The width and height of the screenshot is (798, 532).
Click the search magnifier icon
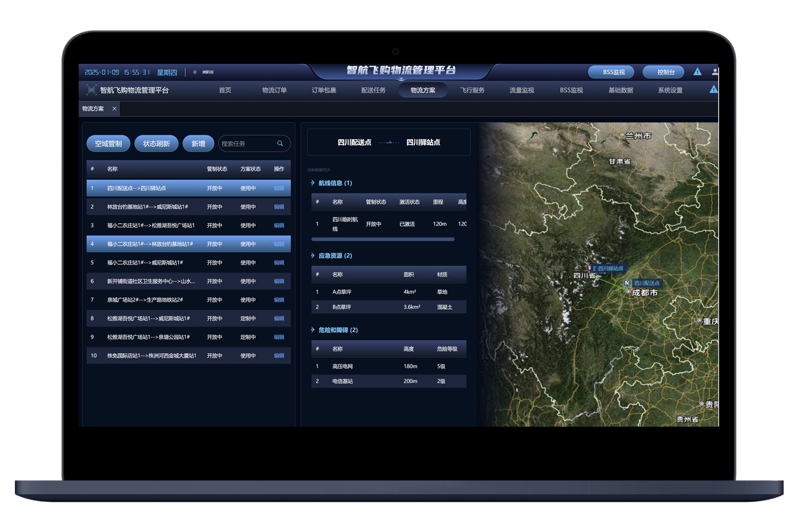point(280,144)
